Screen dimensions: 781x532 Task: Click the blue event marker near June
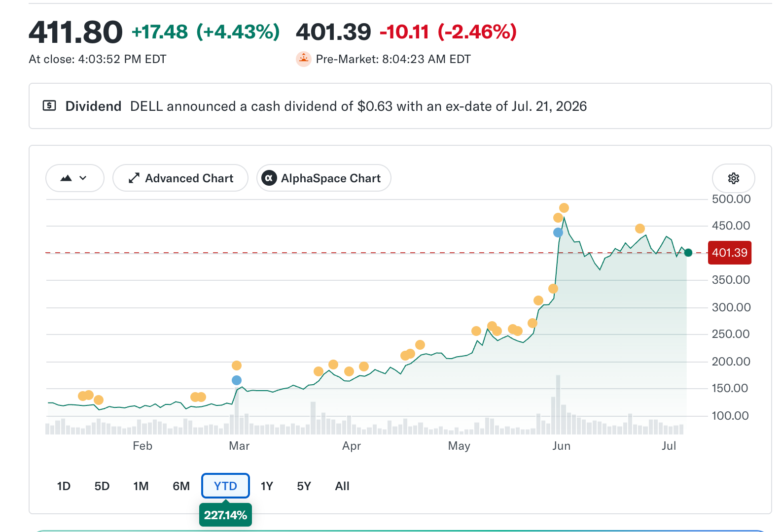click(x=558, y=233)
